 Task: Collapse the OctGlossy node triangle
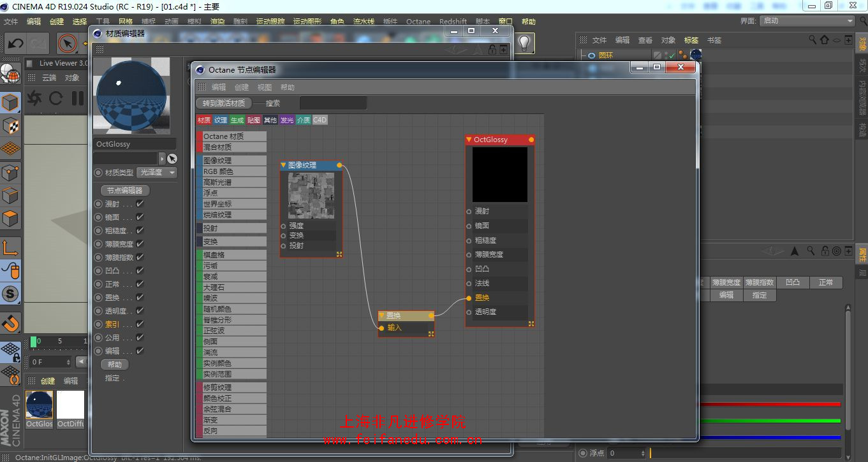(469, 140)
